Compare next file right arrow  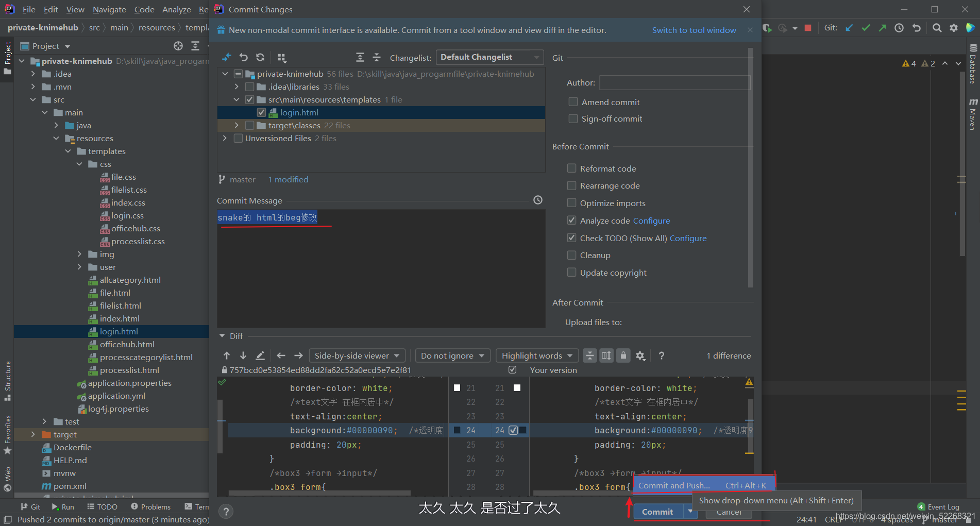(298, 355)
